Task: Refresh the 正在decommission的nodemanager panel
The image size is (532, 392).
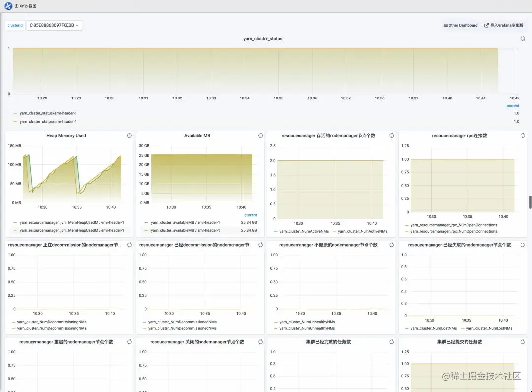Action: (129, 245)
